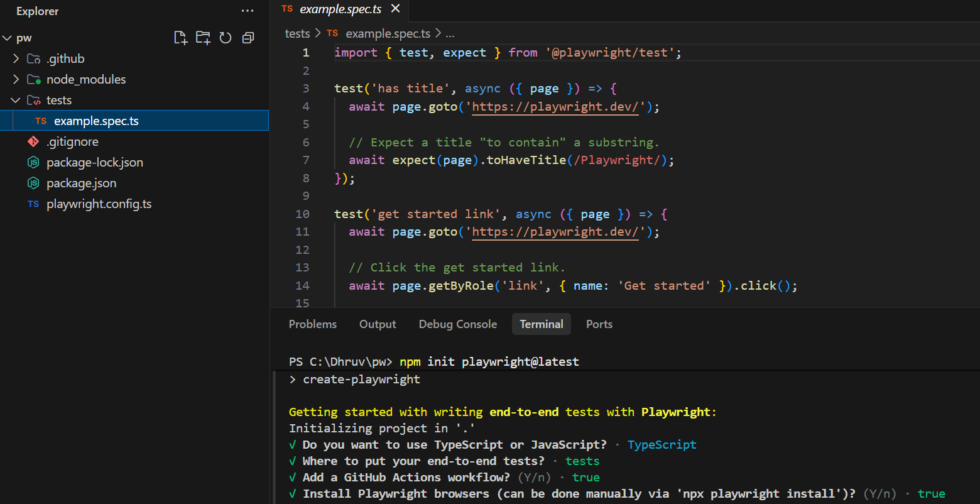Image resolution: width=980 pixels, height=504 pixels.
Task: Collapse the tests folder
Action: (16, 101)
